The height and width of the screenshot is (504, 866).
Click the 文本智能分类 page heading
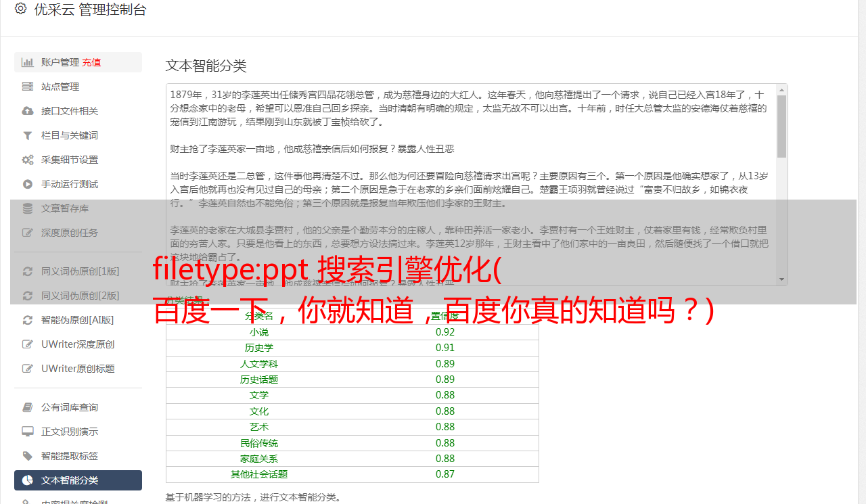206,66
